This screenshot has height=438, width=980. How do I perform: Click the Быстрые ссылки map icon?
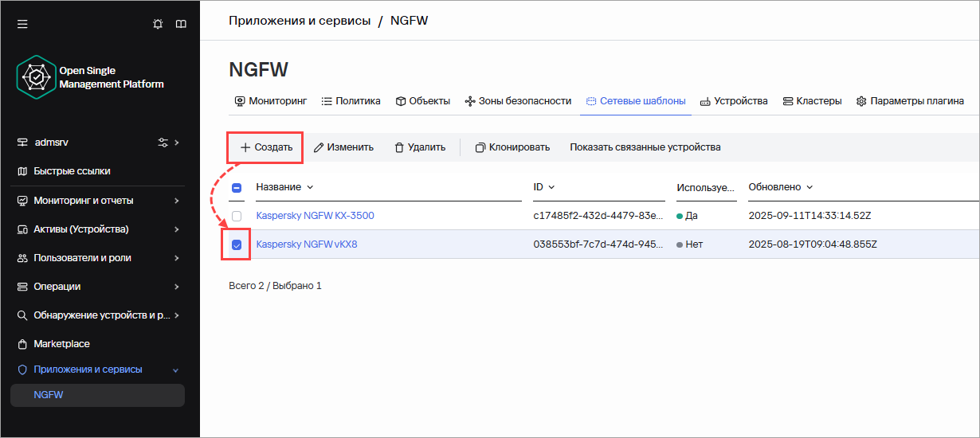(22, 171)
